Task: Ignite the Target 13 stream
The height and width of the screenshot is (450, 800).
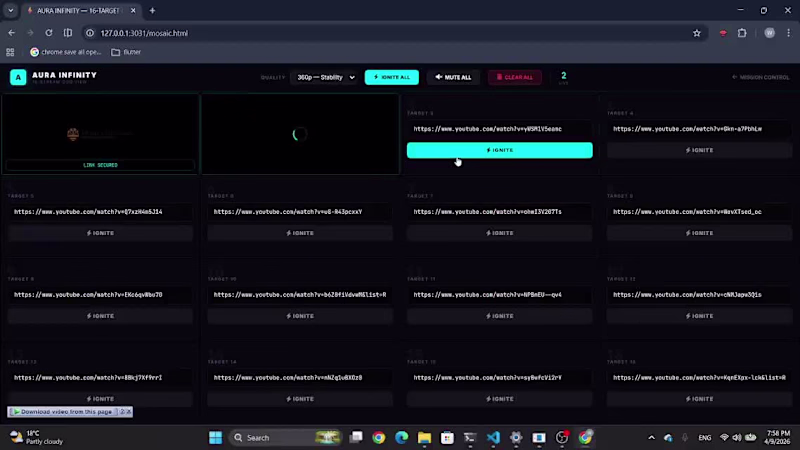Action: [100, 399]
